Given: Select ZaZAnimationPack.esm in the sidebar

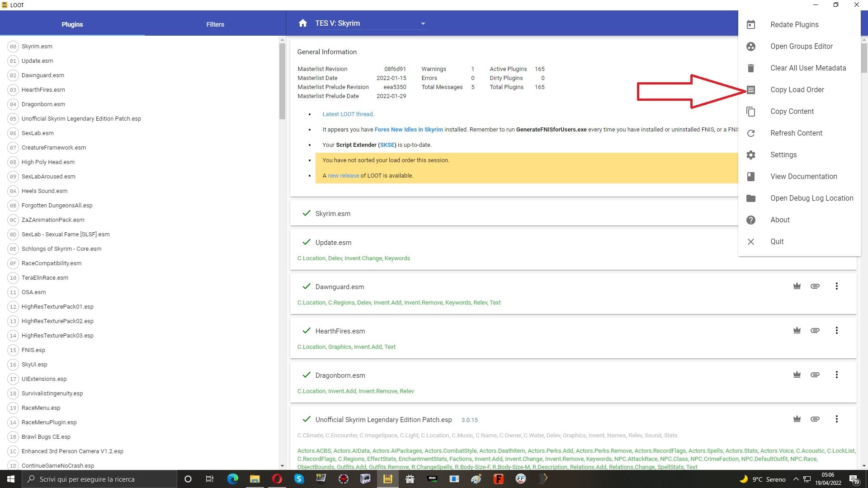Looking at the screenshot, I should (x=139, y=220).
